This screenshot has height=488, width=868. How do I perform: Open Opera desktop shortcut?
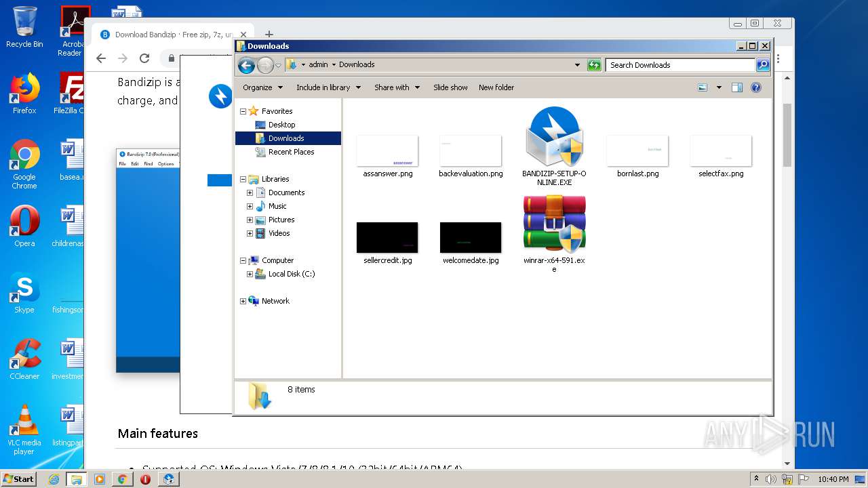pyautogui.click(x=24, y=226)
